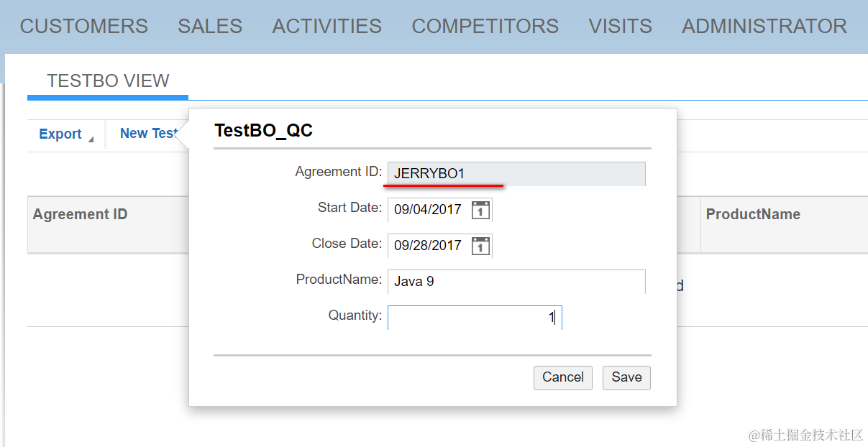
Task: Edit the ProductName field showing Java 9
Action: tap(516, 282)
